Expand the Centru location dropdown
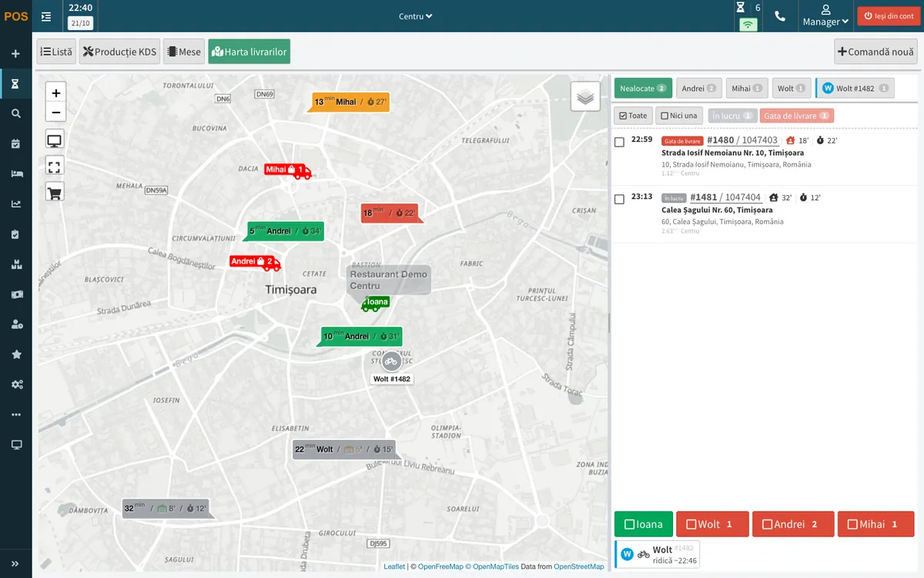Screen dimensions: 924x578 [x=416, y=16]
